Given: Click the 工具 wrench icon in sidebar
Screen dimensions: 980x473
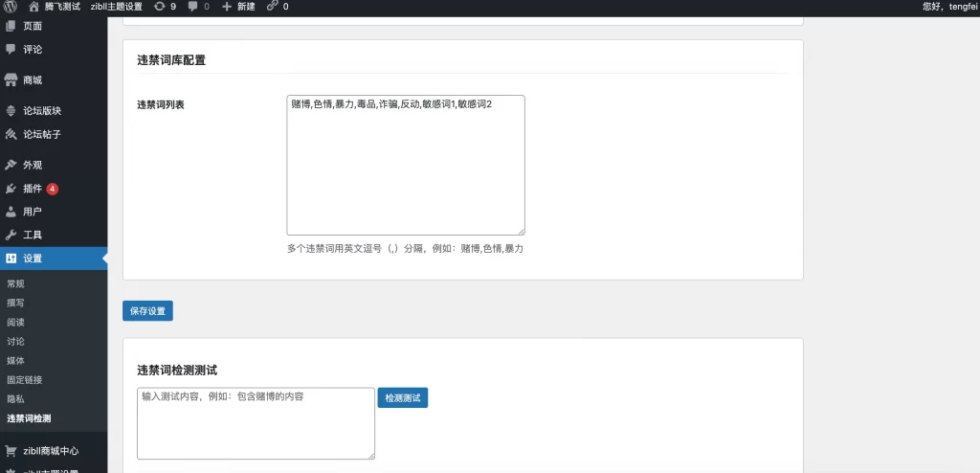Looking at the screenshot, I should coord(11,235).
